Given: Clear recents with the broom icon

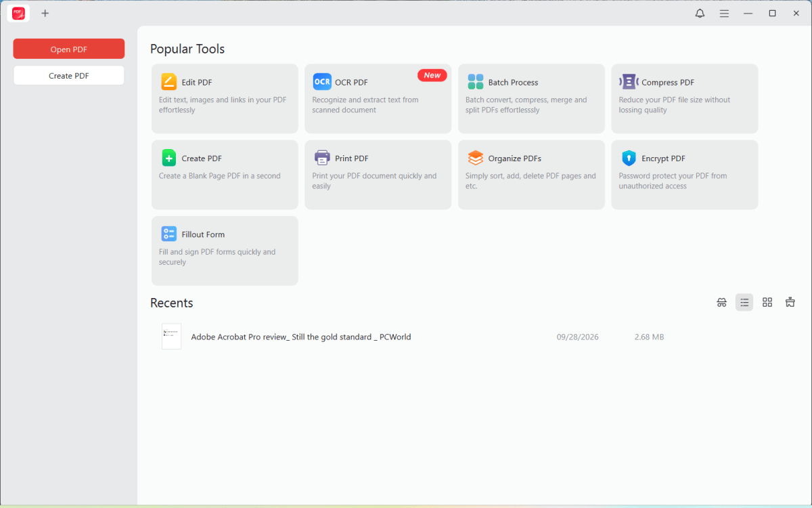Looking at the screenshot, I should [x=790, y=302].
